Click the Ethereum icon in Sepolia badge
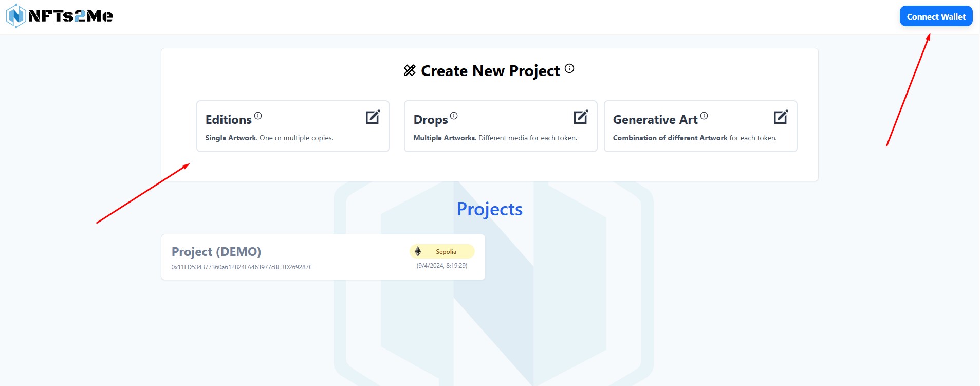 pyautogui.click(x=418, y=251)
